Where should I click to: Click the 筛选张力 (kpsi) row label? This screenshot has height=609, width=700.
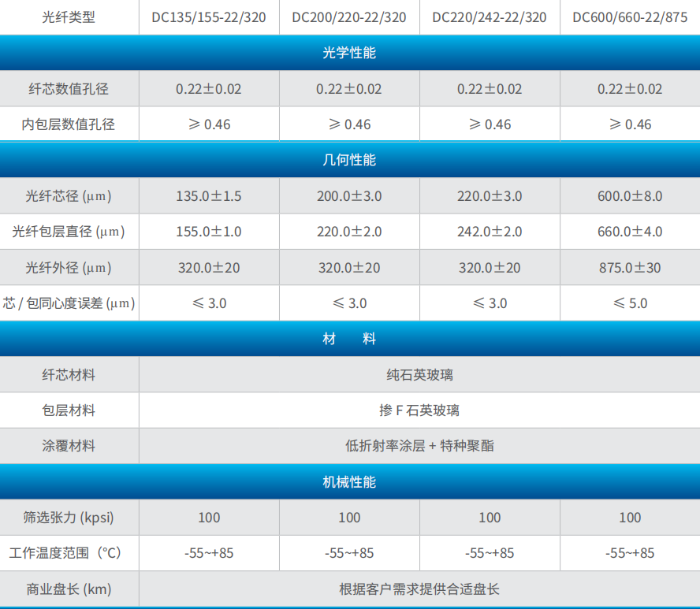(x=69, y=518)
